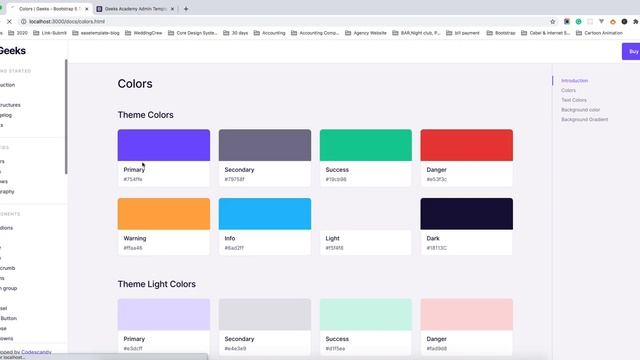Click the sidebar vertical scrollbar
Viewport: 640px width, 360px height.
[x=66, y=117]
